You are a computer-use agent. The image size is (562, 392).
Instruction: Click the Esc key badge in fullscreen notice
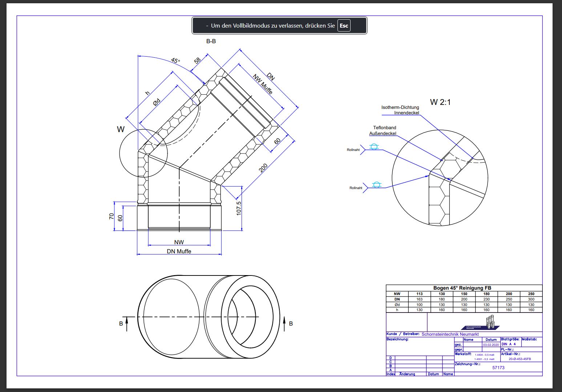pyautogui.click(x=344, y=26)
